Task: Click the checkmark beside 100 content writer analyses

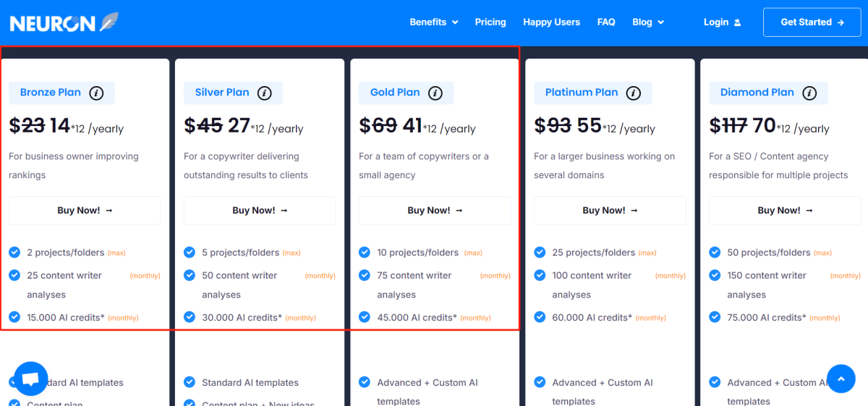Action: (x=540, y=275)
